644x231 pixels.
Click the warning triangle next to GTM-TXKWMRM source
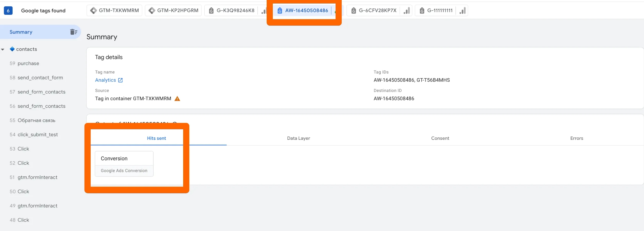pyautogui.click(x=177, y=99)
